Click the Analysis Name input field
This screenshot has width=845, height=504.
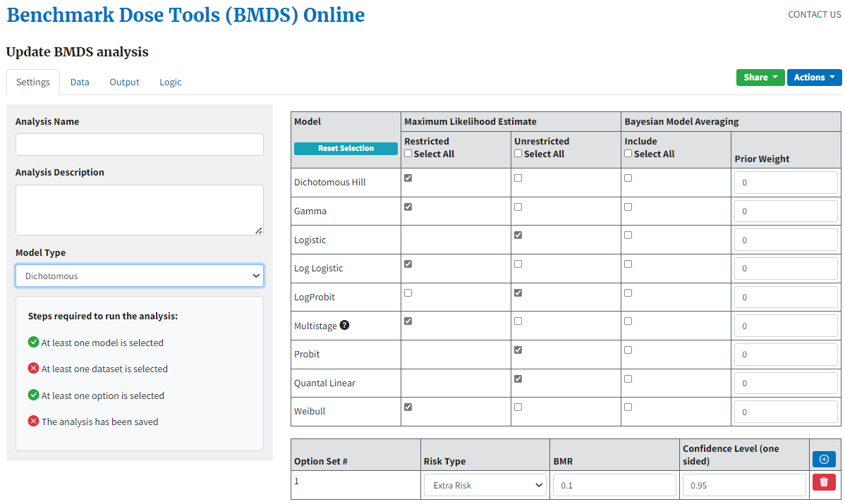click(140, 145)
